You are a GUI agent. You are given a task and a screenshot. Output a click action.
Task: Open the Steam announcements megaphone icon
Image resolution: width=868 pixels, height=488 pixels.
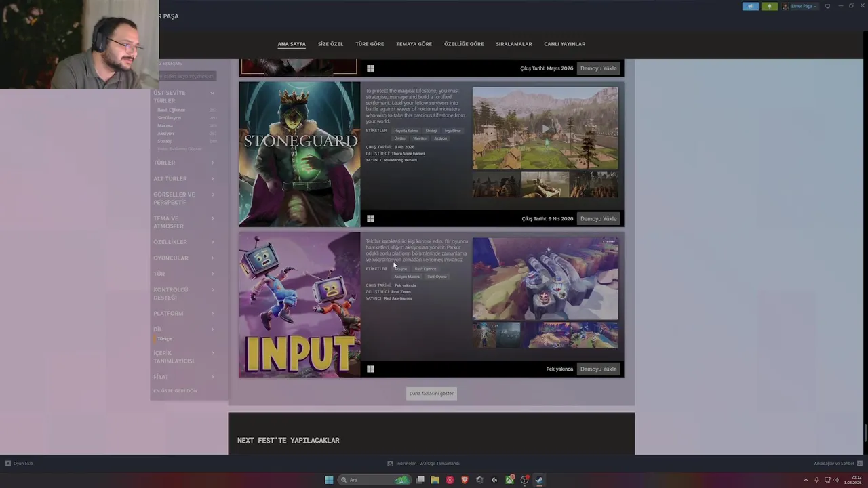750,6
